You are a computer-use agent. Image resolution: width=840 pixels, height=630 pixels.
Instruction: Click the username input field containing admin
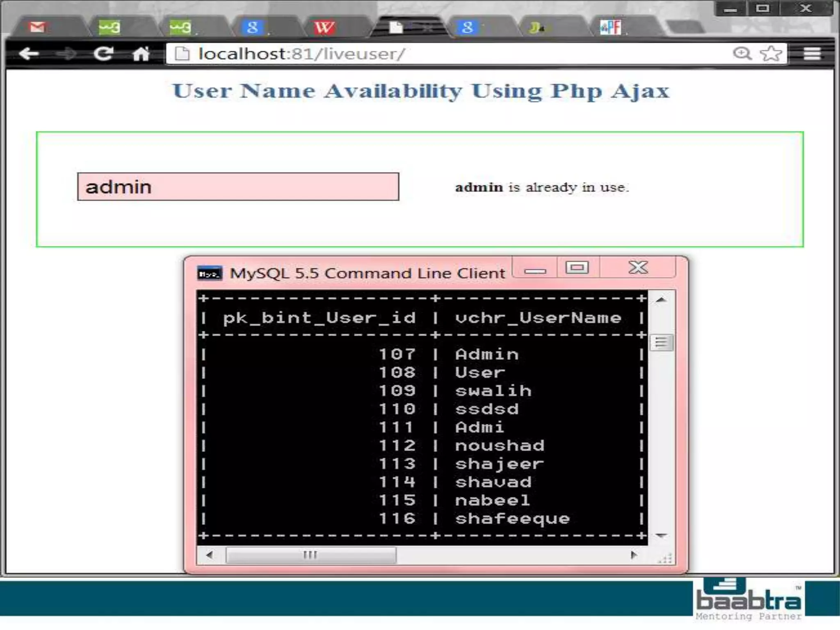tap(238, 187)
